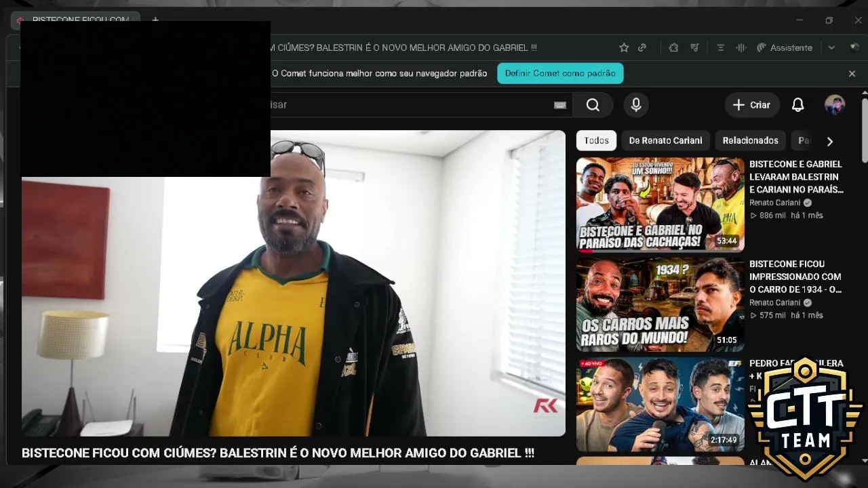Open the browser profile avatar in the toolbar
Image resolution: width=868 pixels, height=488 pixels.
tap(854, 47)
